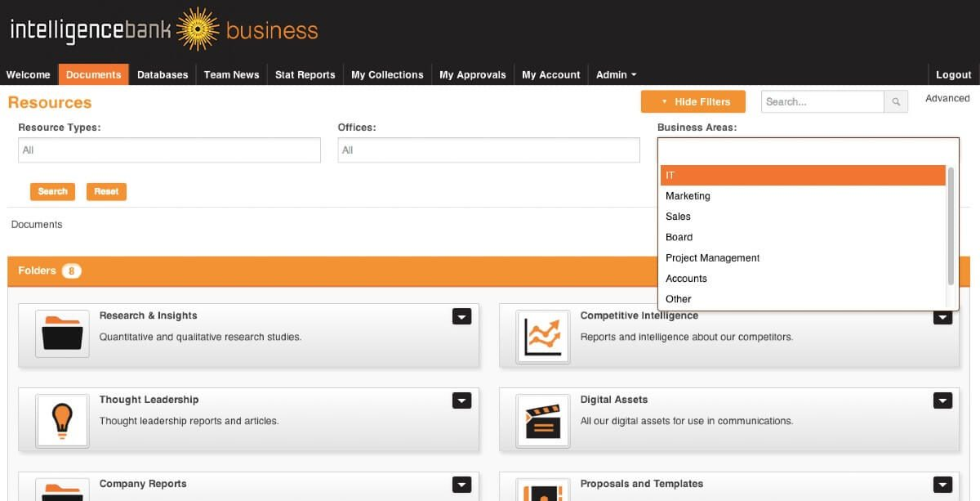Open the Advanced search link
Image resolution: width=980 pixels, height=501 pixels.
click(x=947, y=98)
